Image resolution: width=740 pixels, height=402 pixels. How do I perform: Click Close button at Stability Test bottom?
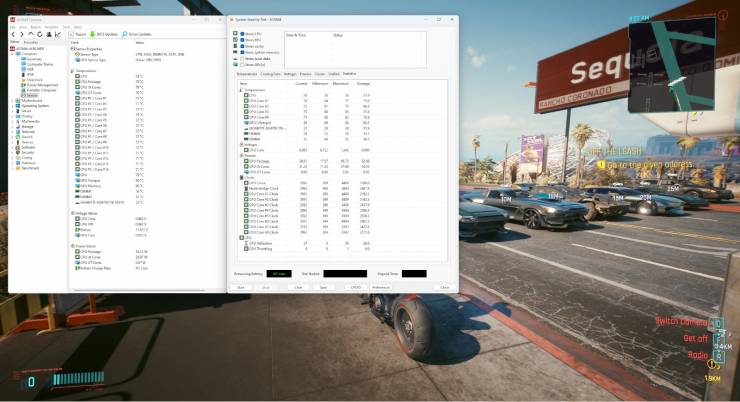coord(445,287)
